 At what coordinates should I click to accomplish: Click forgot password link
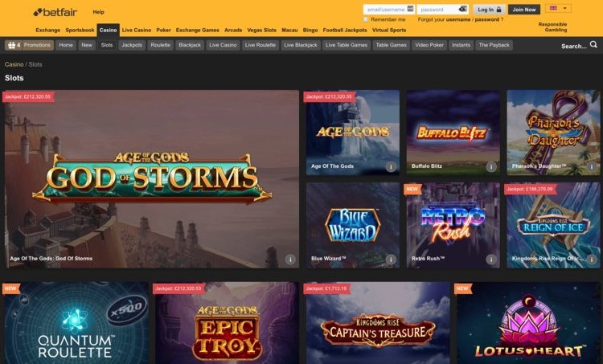(487, 19)
